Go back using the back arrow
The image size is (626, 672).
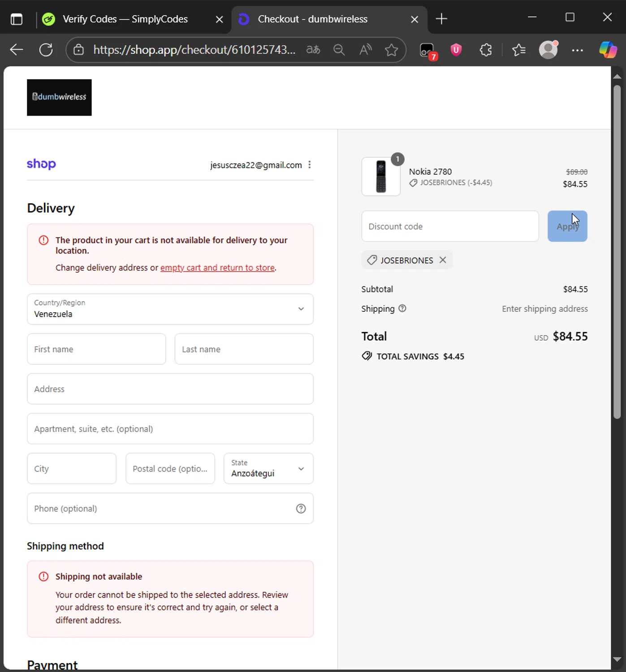[x=17, y=50]
